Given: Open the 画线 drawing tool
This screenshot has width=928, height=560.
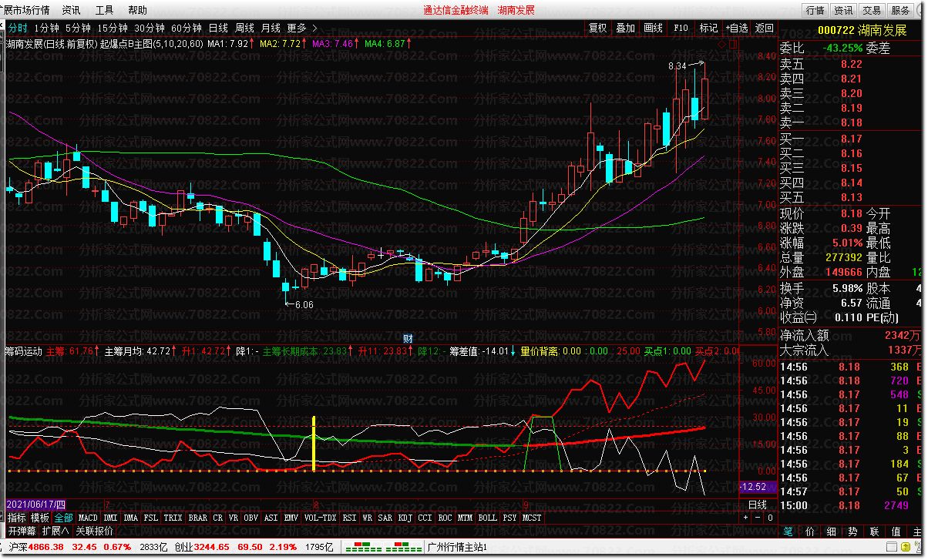Looking at the screenshot, I should click(x=653, y=28).
